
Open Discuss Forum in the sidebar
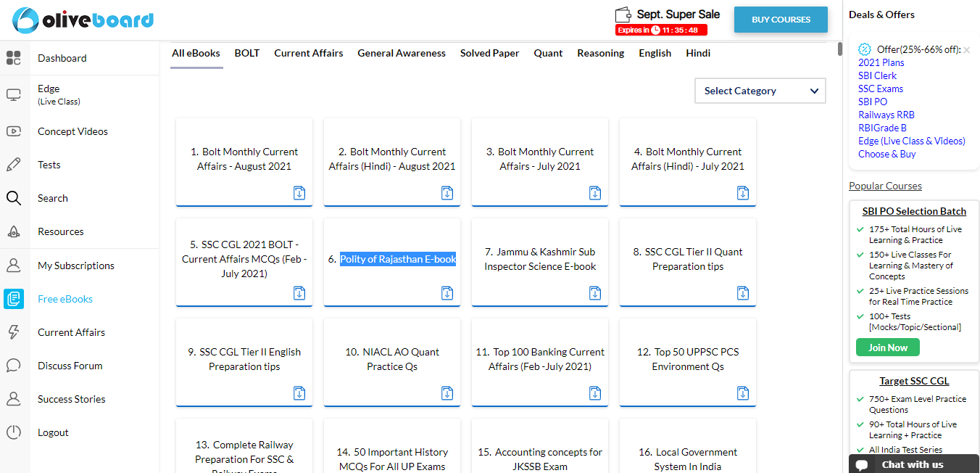pos(70,366)
